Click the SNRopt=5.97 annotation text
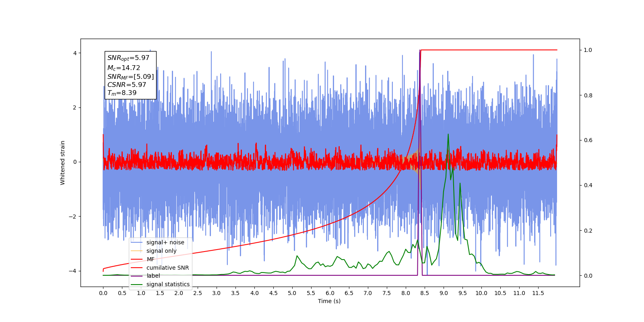This screenshot has width=644, height=322. (128, 58)
